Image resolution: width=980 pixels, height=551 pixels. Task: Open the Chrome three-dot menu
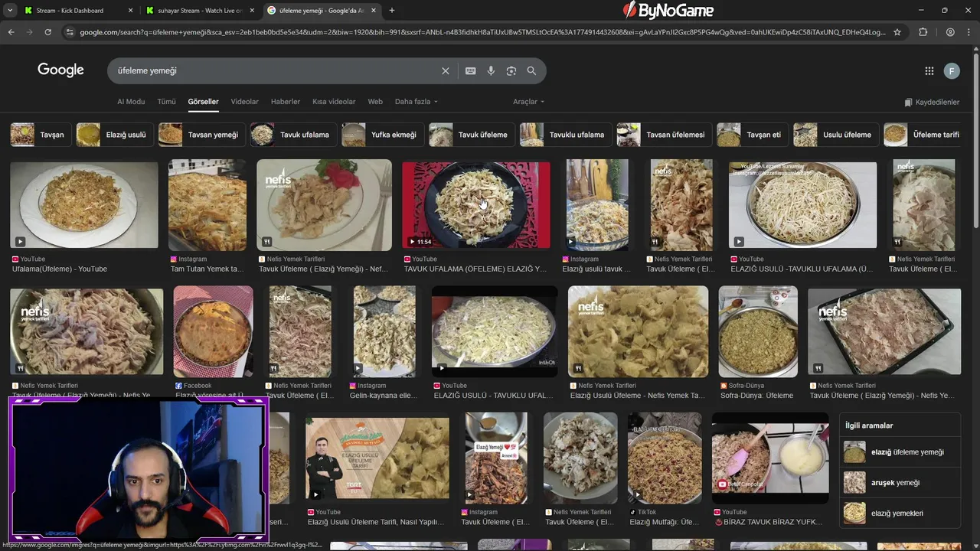click(x=969, y=32)
